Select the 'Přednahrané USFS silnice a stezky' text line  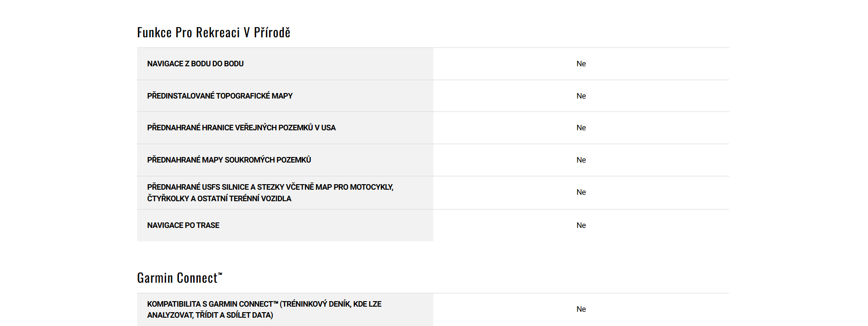[270, 187]
